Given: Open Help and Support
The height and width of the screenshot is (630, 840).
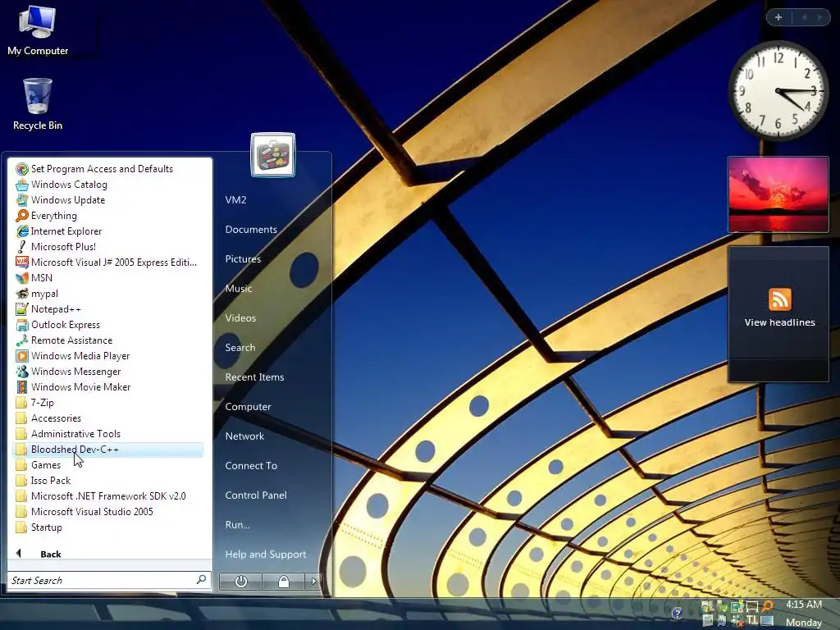Looking at the screenshot, I should point(266,554).
